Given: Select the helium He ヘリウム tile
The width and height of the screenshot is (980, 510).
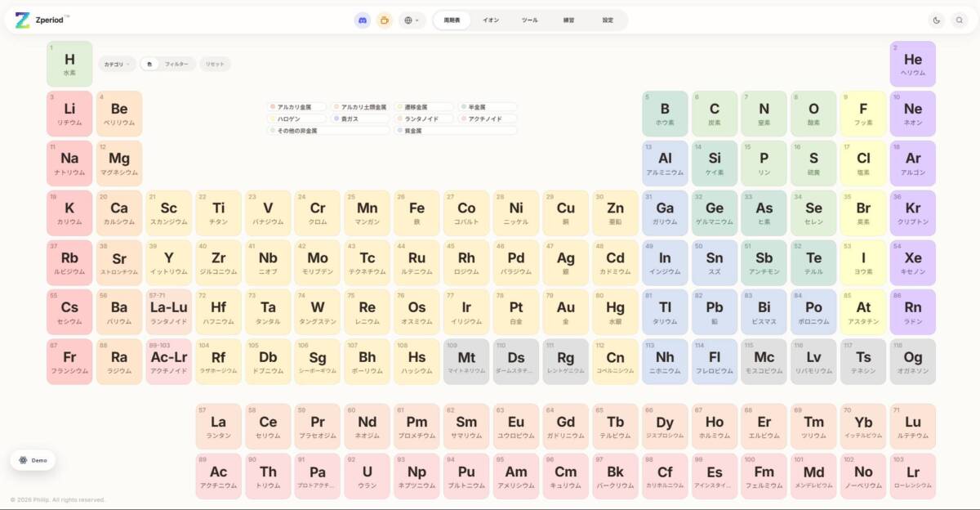Looking at the screenshot, I should coord(913,64).
